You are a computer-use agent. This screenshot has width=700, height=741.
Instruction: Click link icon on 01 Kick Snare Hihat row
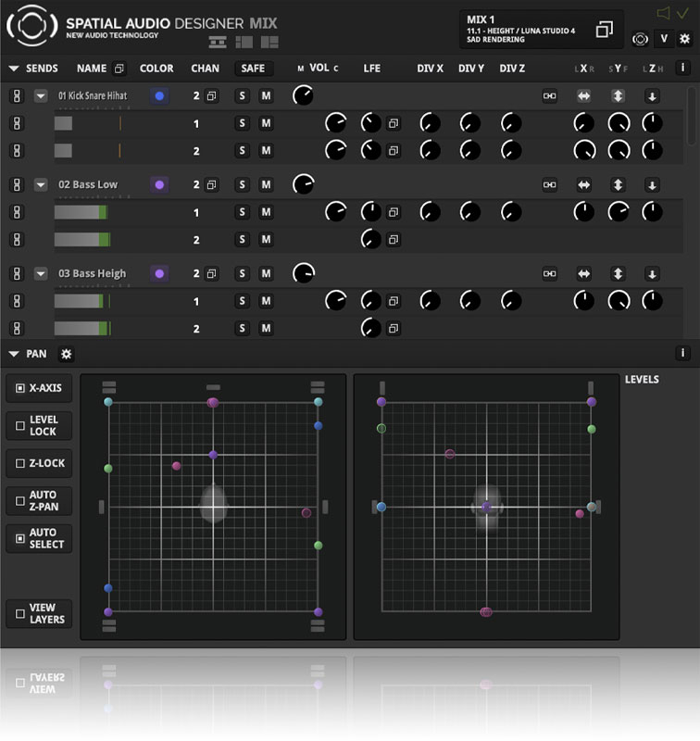(550, 95)
